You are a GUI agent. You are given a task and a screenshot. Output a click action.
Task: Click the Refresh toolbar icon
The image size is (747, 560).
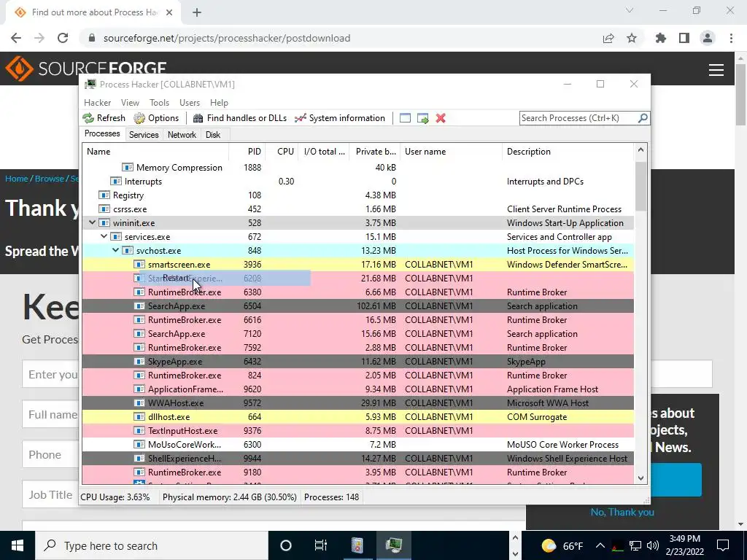pos(88,118)
